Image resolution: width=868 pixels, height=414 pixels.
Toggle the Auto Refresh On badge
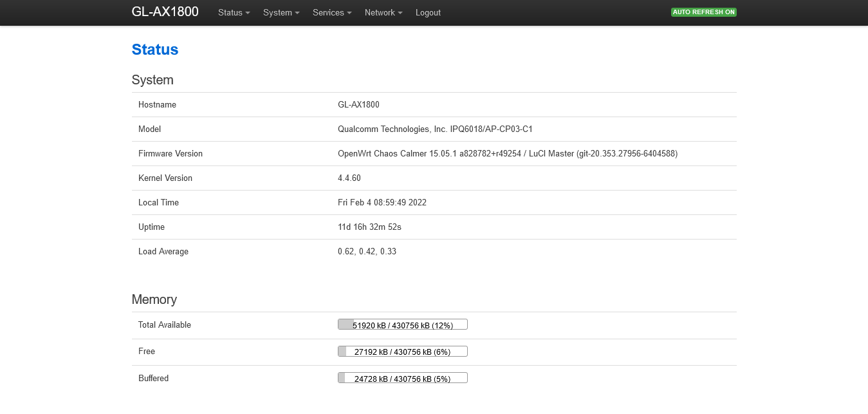pos(703,12)
